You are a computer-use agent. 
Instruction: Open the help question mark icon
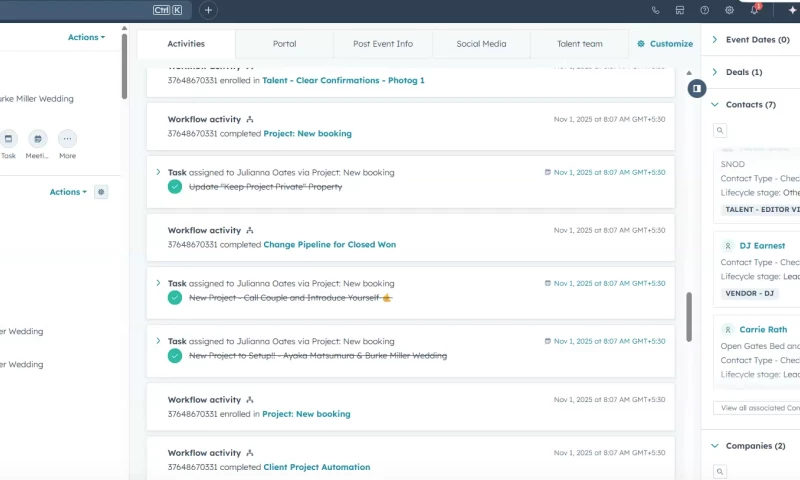pyautogui.click(x=705, y=10)
